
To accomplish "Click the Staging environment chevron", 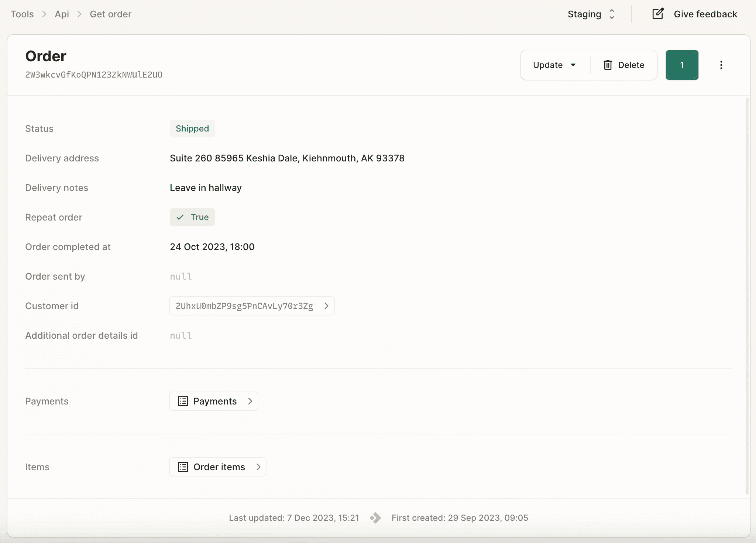I will click(x=612, y=14).
